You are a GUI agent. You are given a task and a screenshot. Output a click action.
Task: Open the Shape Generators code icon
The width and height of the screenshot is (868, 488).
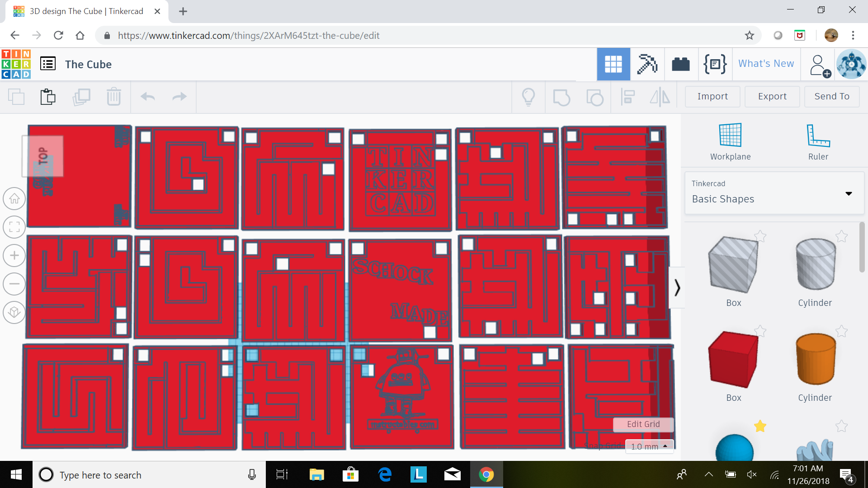[715, 64]
